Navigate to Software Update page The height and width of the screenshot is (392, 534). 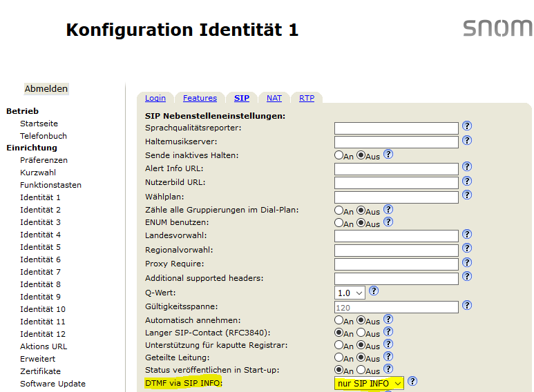click(53, 384)
